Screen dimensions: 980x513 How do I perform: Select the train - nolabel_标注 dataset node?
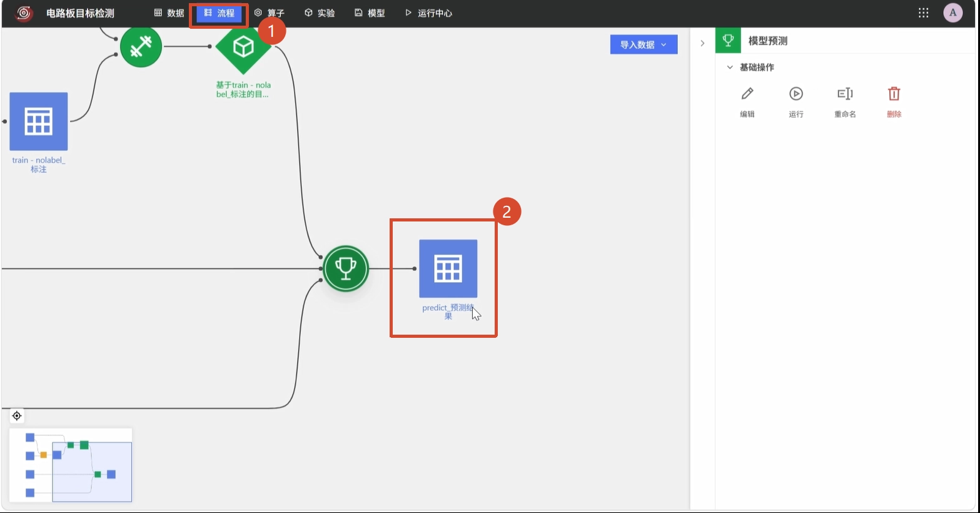click(39, 121)
